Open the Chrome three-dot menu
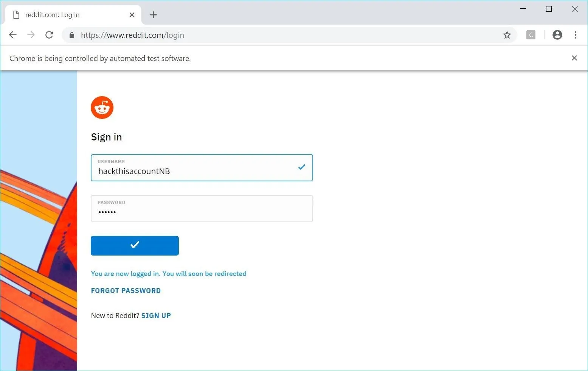Image resolution: width=588 pixels, height=371 pixels. 576,35
